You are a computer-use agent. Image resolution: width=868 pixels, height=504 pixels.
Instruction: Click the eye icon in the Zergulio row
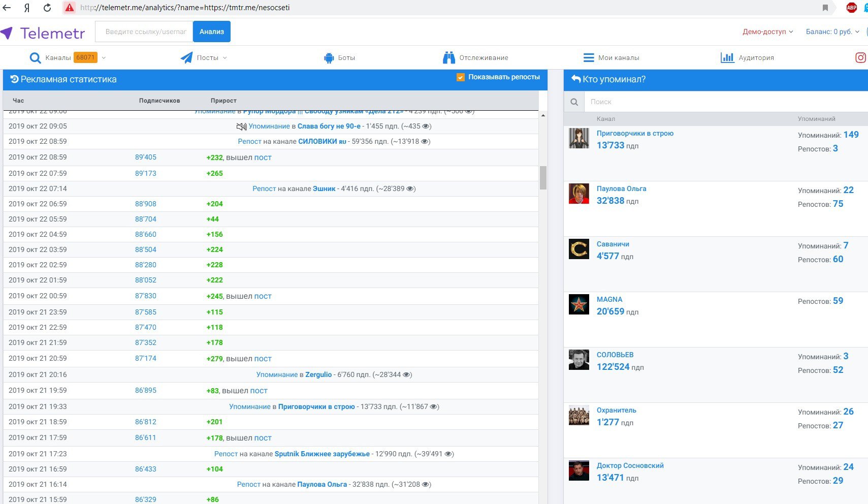407,374
